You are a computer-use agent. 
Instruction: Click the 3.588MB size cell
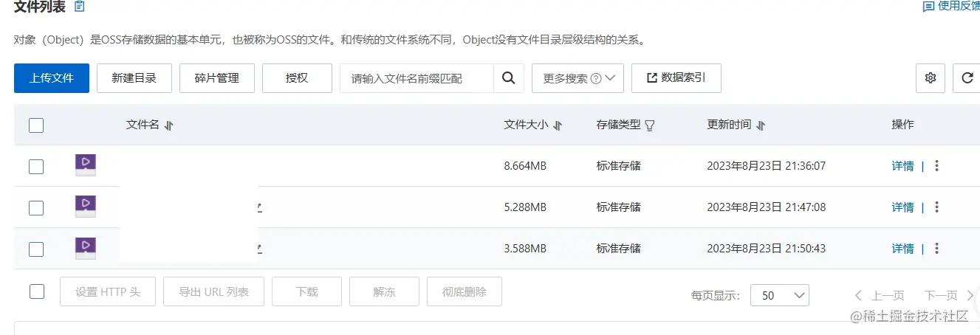(525, 249)
